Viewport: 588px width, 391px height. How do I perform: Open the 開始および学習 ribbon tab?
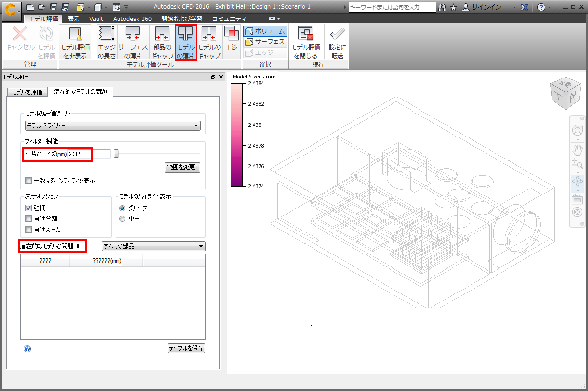182,19
